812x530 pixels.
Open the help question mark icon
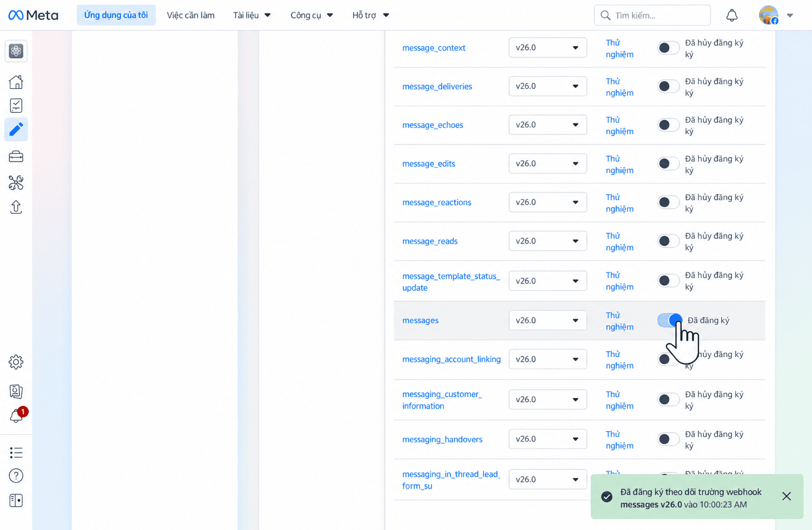16,476
